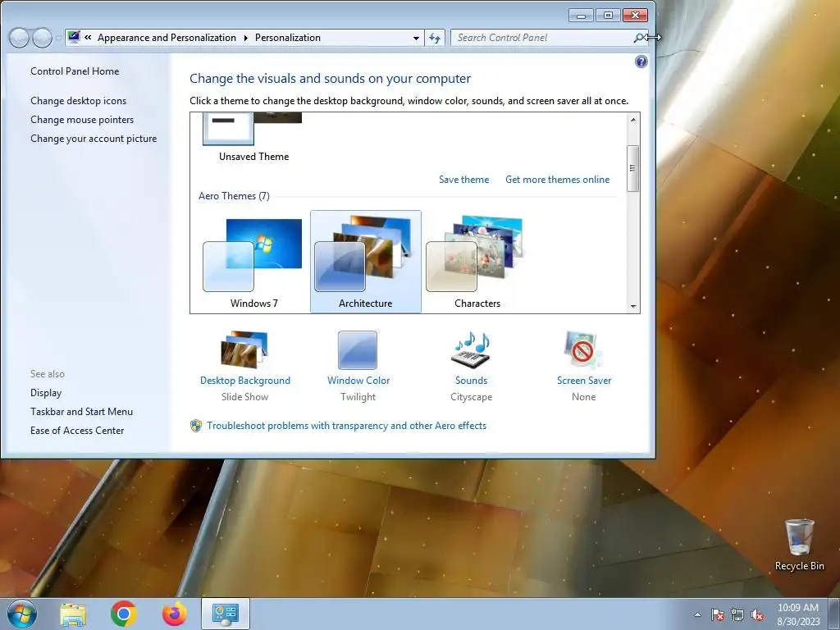
Task: Select the Windows 7 Aero theme
Action: click(253, 262)
